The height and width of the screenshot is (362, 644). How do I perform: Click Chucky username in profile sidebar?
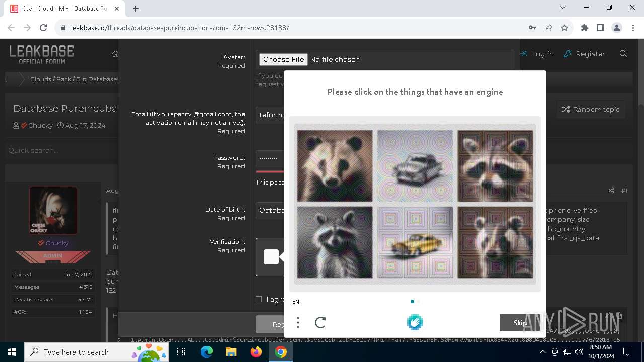(57, 243)
